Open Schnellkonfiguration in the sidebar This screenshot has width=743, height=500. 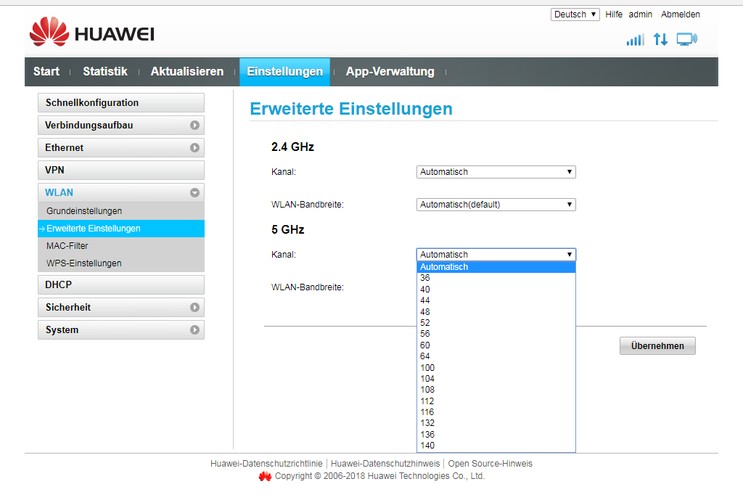pos(121,103)
